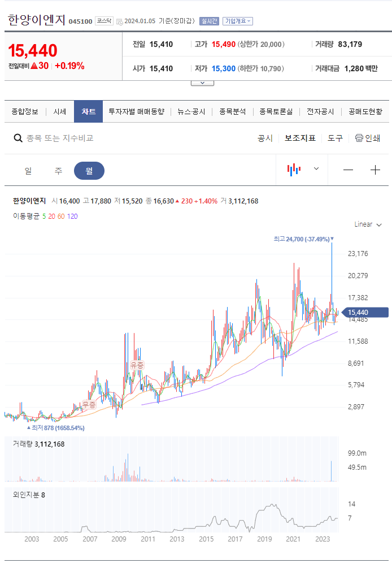Open the 전자공시 tab
The height and width of the screenshot is (563, 392).
[x=320, y=112]
